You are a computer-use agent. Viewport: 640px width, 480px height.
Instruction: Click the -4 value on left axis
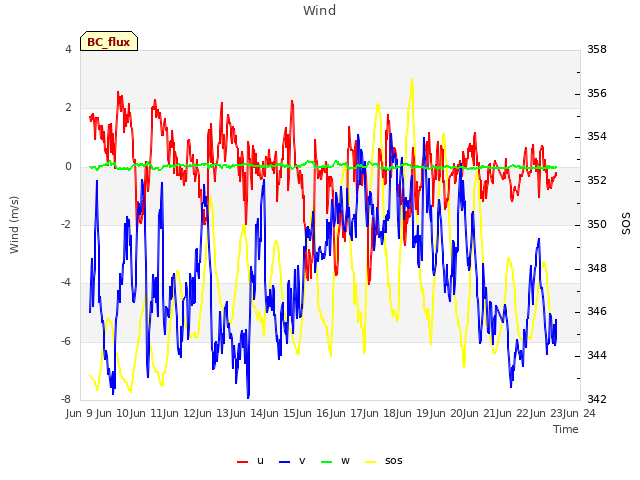[67, 282]
